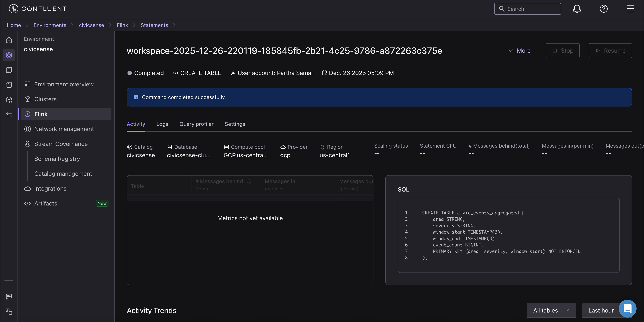This screenshot has height=322, width=644.
Task: Click the info icon beside Messages behind
Action: (249, 181)
